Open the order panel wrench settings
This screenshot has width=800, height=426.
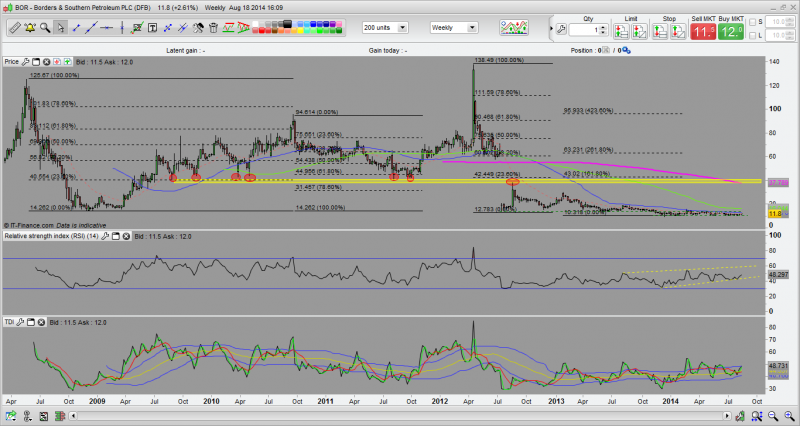coord(563,29)
